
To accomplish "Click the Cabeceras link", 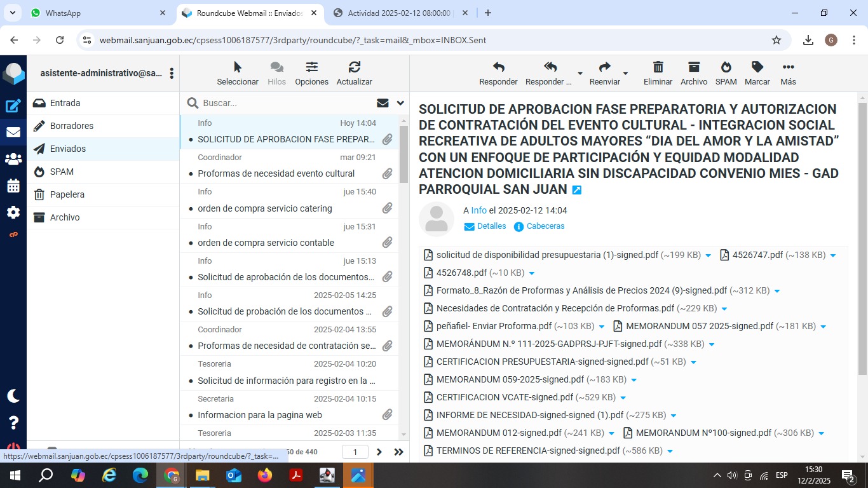I will [x=545, y=226].
